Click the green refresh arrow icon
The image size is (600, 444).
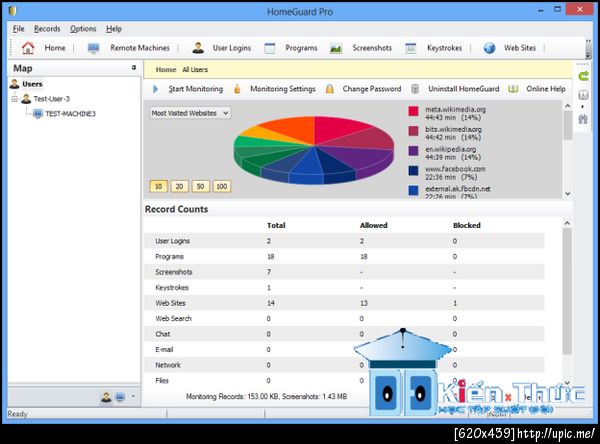(583, 76)
